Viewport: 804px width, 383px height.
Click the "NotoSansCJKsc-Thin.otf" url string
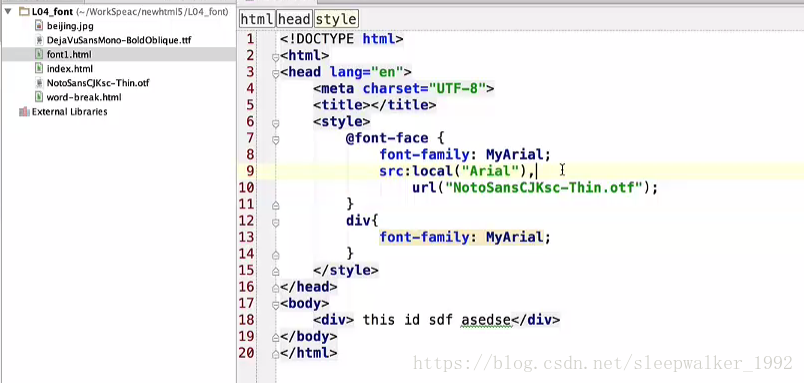point(544,187)
